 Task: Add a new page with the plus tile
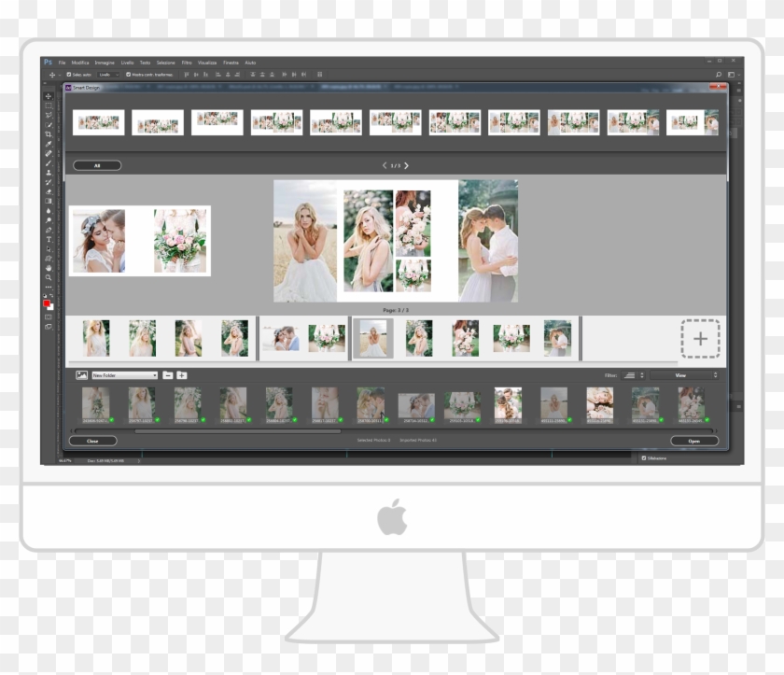(702, 339)
